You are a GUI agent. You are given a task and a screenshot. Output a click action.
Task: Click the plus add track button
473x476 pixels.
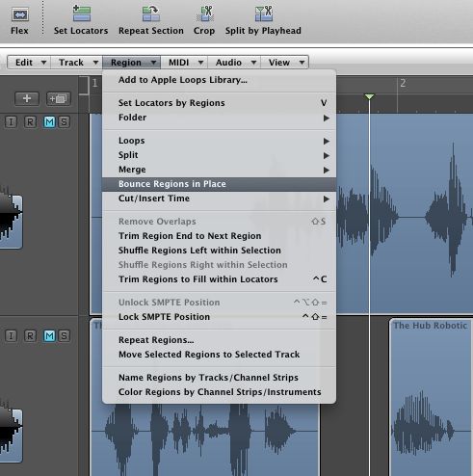pos(27,98)
